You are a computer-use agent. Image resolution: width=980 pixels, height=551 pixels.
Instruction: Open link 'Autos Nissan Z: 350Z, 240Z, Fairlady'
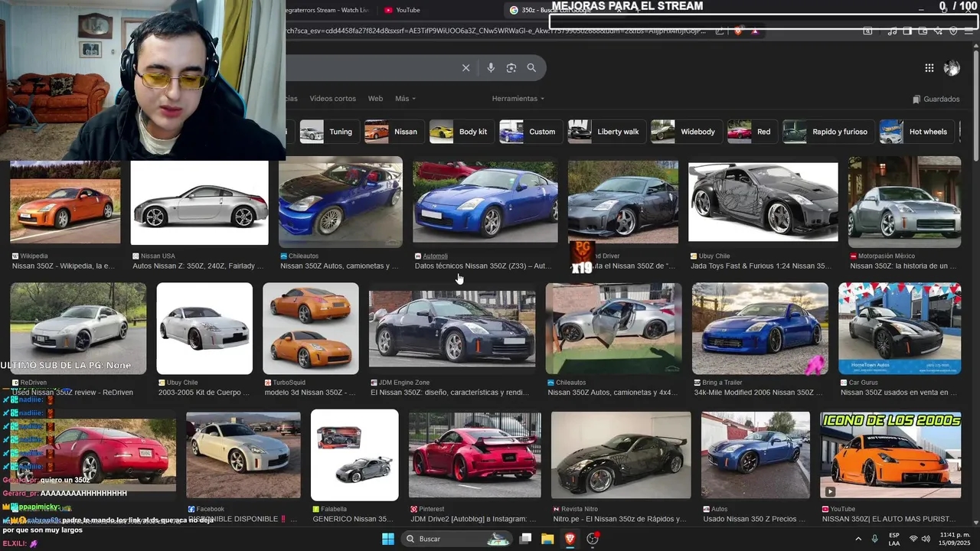pyautogui.click(x=198, y=266)
